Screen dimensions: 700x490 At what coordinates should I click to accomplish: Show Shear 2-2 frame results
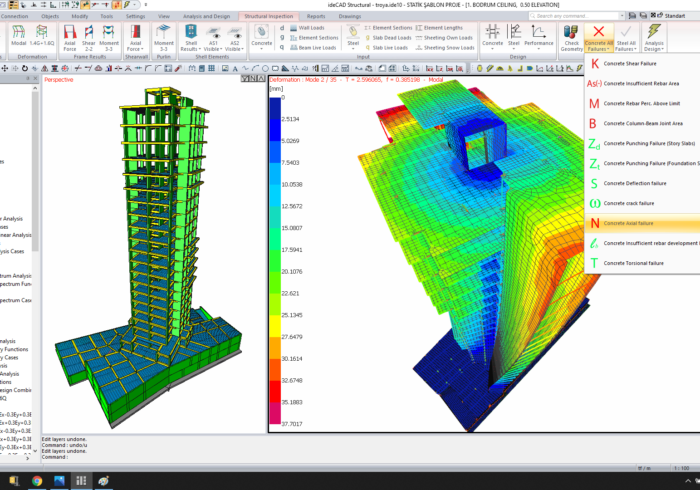pyautogui.click(x=88, y=38)
